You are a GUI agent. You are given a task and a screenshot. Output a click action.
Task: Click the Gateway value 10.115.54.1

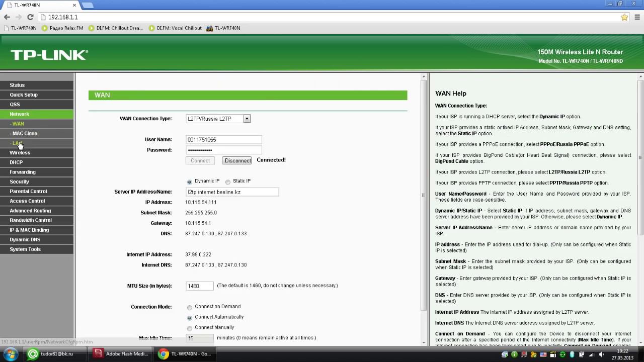click(198, 223)
